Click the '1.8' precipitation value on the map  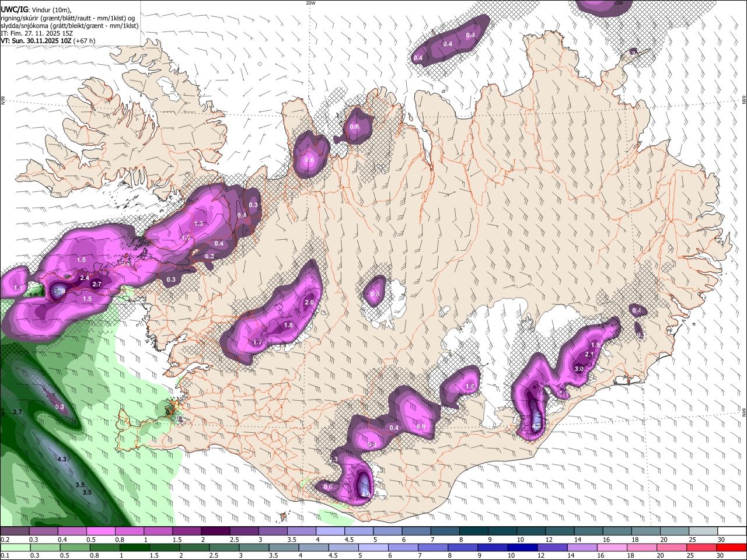pyautogui.click(x=288, y=325)
